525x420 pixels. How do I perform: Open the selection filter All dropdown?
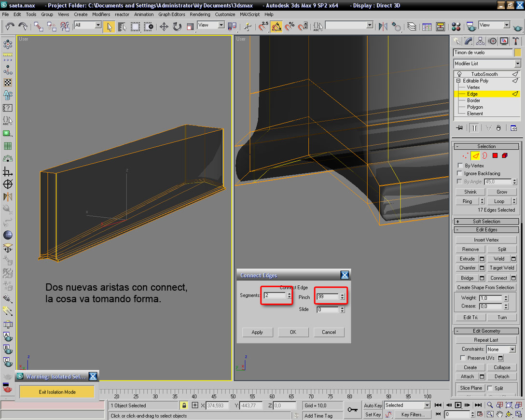[88, 25]
